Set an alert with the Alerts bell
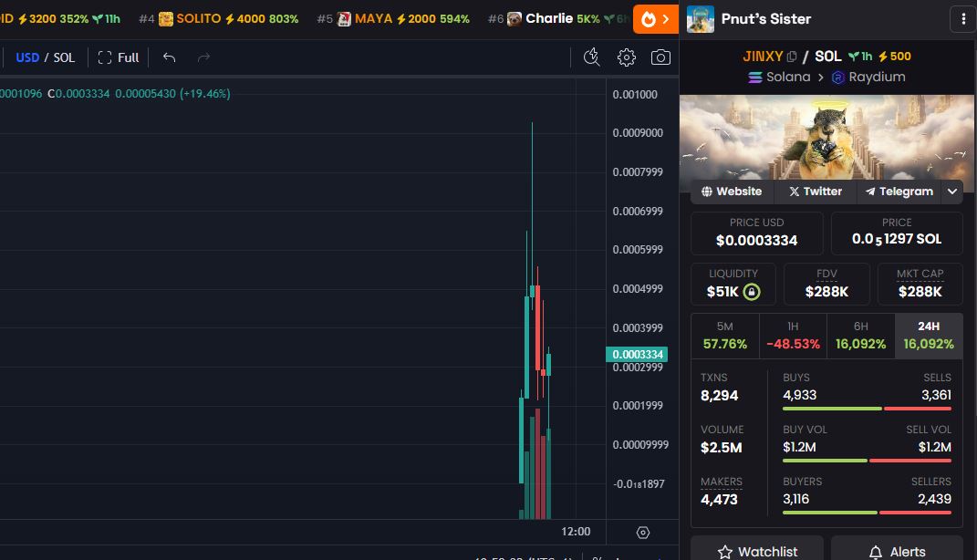The image size is (977, 560). point(900,550)
